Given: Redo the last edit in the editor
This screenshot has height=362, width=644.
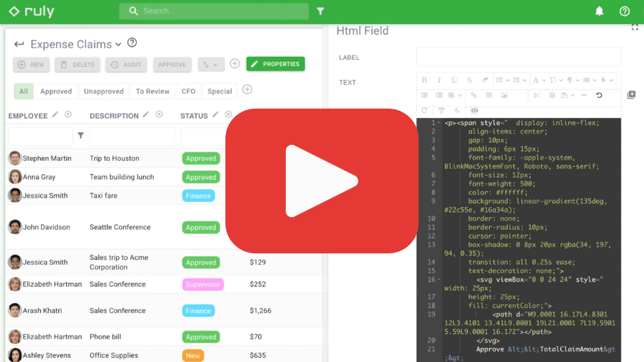Looking at the screenshot, I should pyautogui.click(x=424, y=110).
